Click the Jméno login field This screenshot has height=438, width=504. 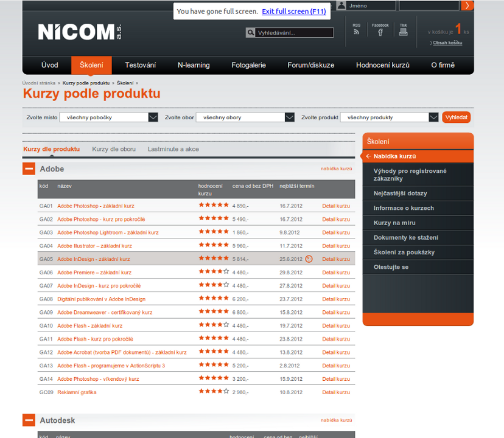pos(371,5)
